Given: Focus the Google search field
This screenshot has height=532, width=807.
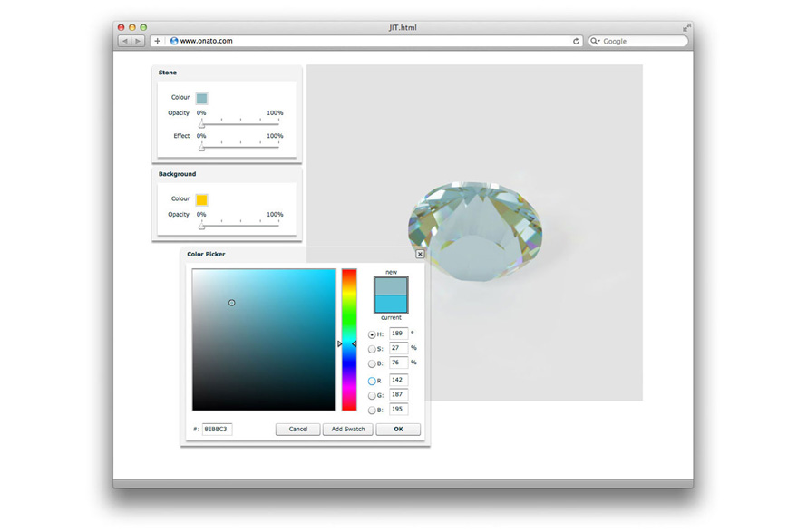Looking at the screenshot, I should coord(638,41).
